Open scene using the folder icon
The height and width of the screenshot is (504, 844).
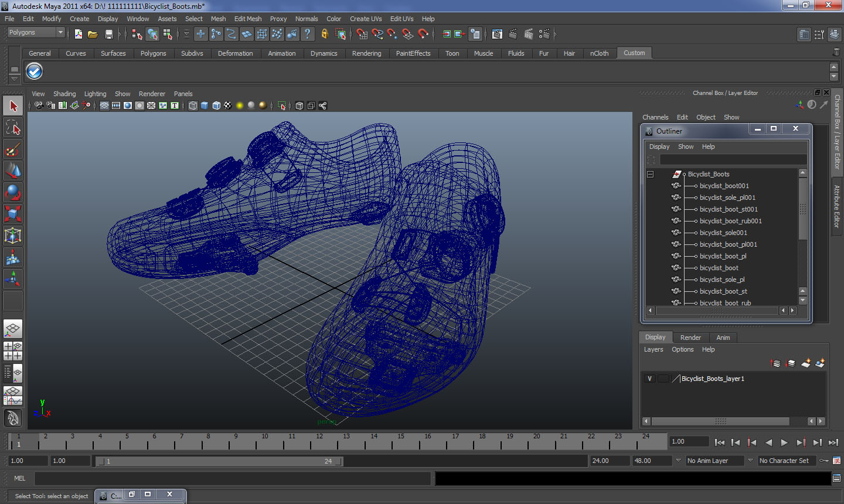[93, 35]
